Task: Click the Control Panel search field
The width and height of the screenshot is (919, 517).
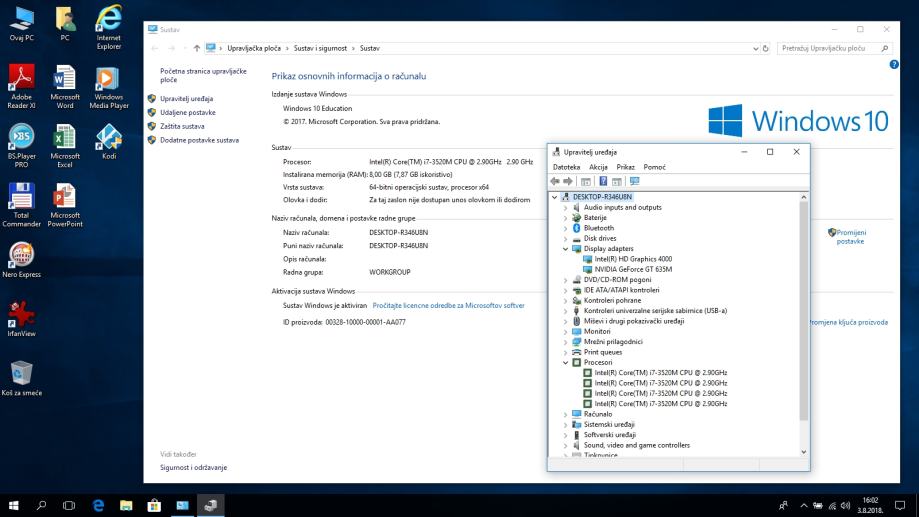Action: (826, 48)
